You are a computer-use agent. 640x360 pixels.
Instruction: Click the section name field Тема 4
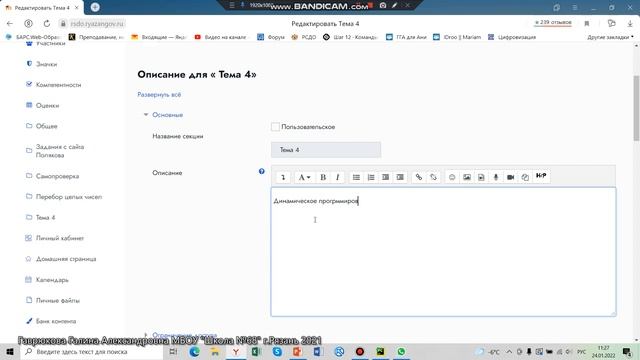326,150
